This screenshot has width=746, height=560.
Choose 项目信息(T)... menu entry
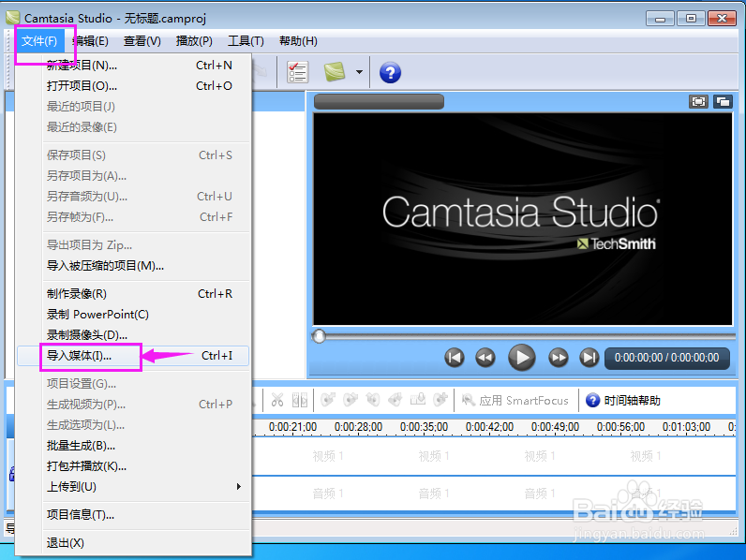133,515
